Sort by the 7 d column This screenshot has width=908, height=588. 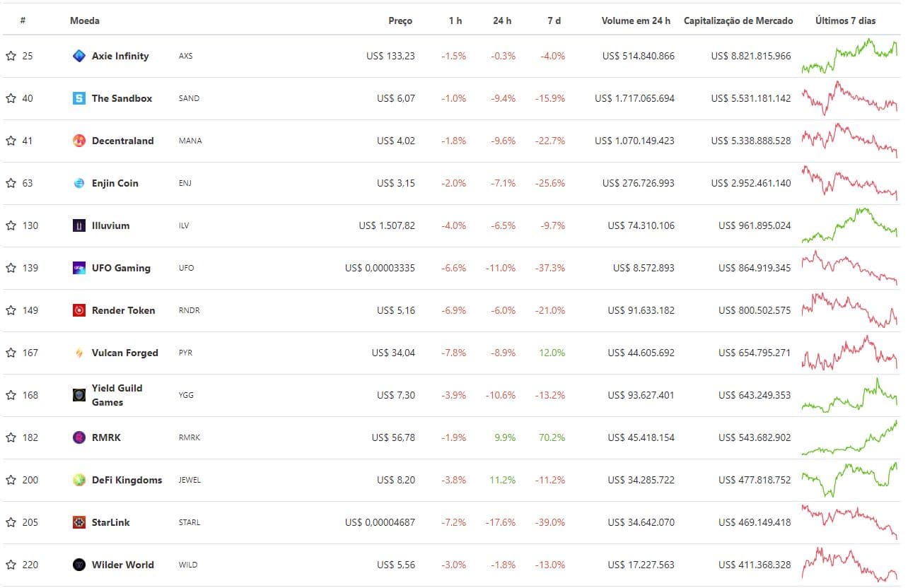point(554,20)
